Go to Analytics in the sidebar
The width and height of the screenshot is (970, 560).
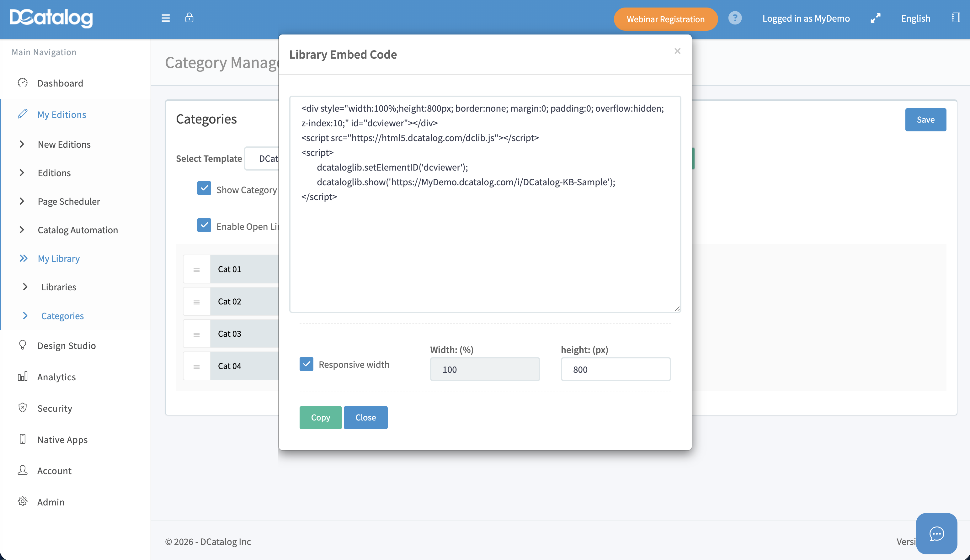[x=56, y=377]
